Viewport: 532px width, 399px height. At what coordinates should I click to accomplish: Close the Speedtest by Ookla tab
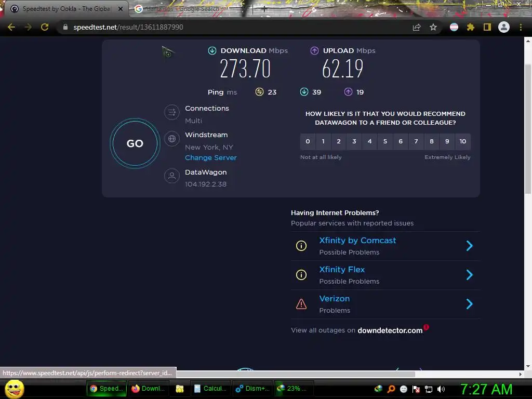(121, 9)
